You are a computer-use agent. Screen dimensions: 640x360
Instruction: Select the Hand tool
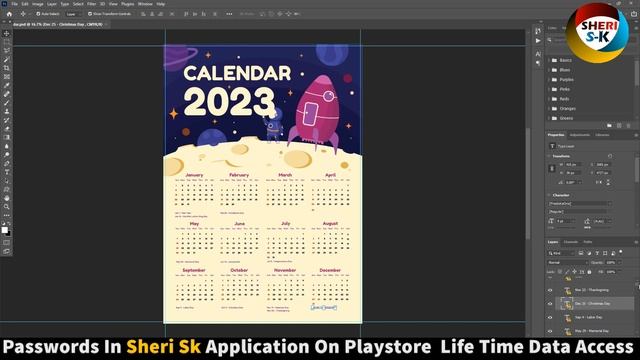click(7, 198)
